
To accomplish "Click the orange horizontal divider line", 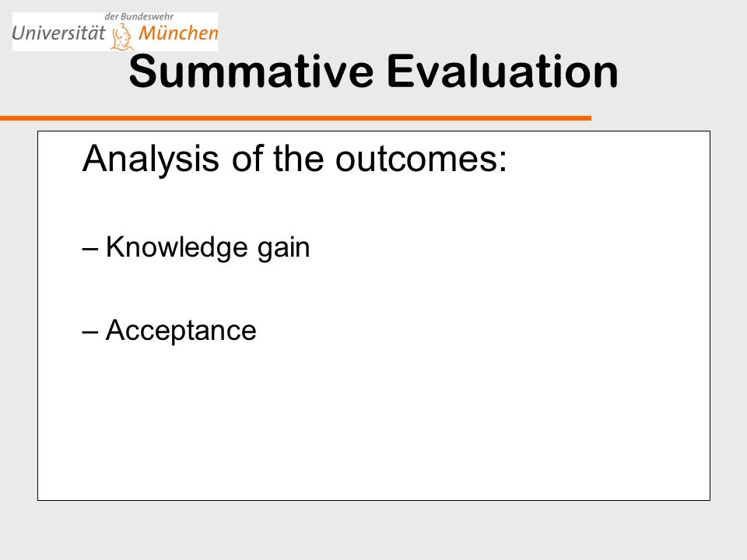I will point(296,118).
